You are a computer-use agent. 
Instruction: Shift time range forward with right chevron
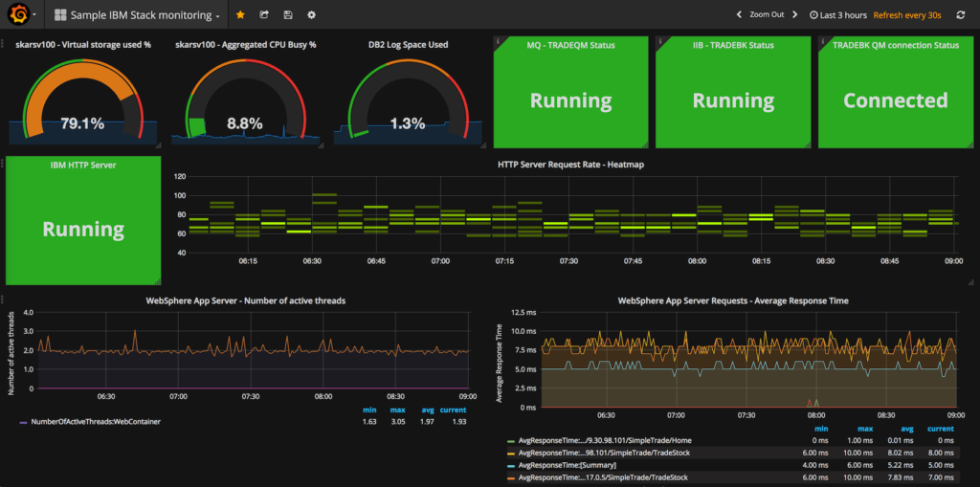(795, 14)
